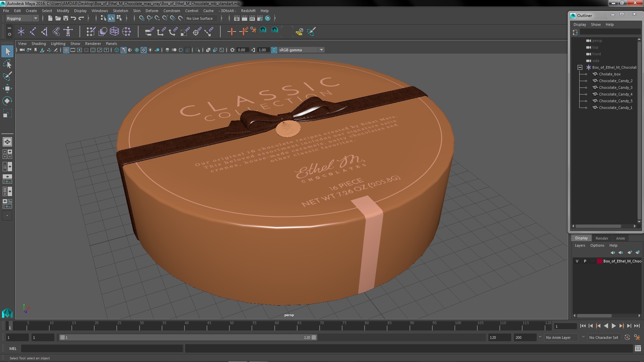The width and height of the screenshot is (644, 362).
Task: Open the Skeleton menu
Action: click(x=120, y=11)
